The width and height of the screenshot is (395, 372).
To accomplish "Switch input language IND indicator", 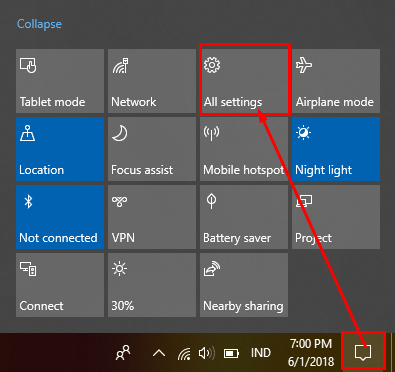I will click(261, 353).
